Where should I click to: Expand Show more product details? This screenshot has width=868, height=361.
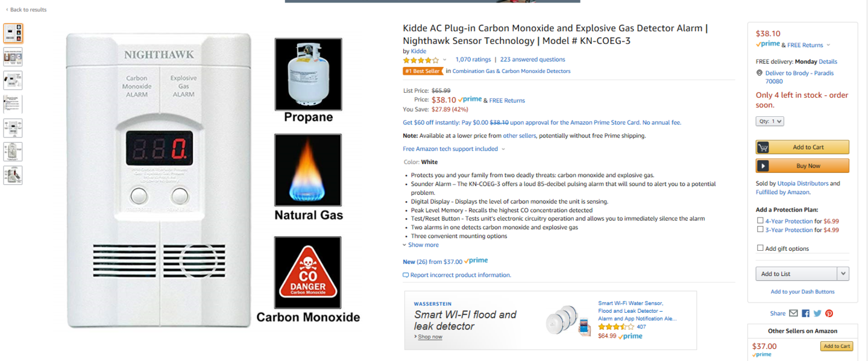(x=421, y=245)
